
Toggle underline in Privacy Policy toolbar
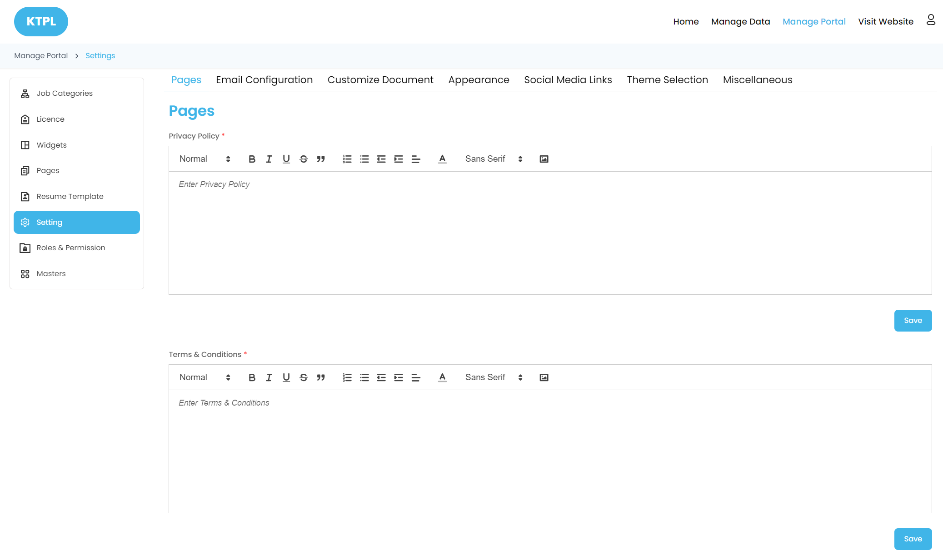coord(286,159)
